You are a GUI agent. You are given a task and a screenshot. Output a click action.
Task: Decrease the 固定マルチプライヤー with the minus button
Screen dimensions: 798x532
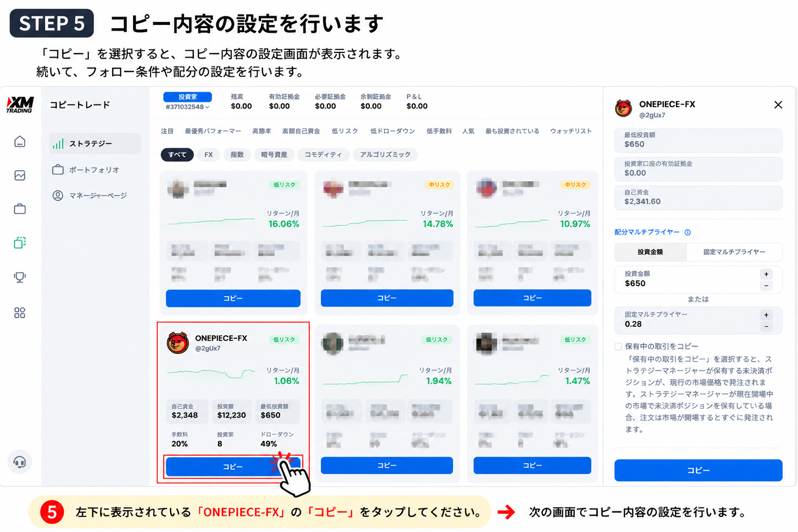(766, 327)
